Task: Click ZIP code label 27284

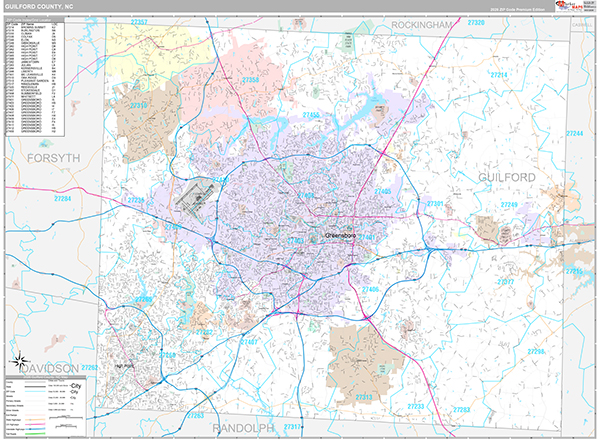Action: (x=62, y=198)
